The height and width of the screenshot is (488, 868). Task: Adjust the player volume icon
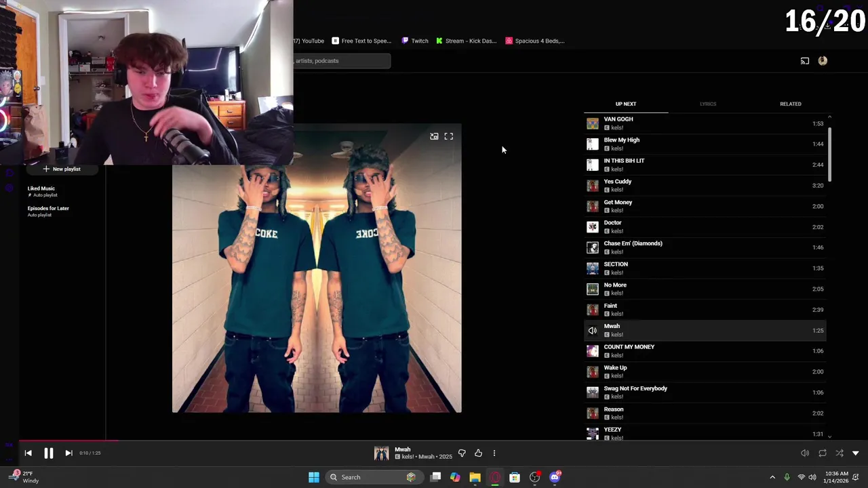805,453
